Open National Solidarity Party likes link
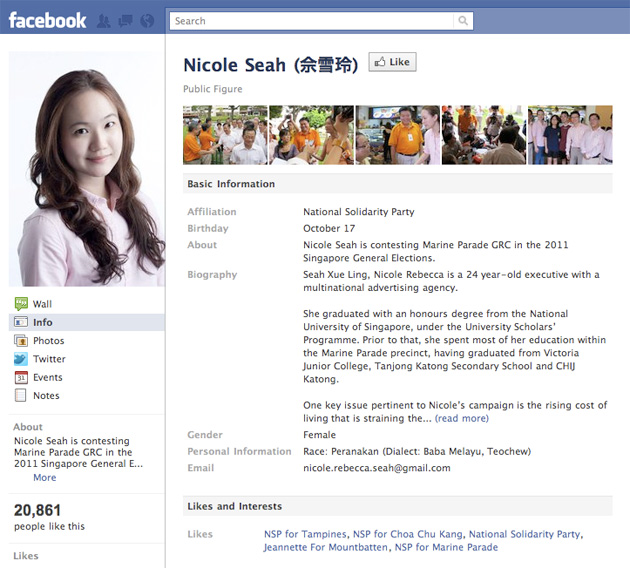 pyautogui.click(x=525, y=534)
